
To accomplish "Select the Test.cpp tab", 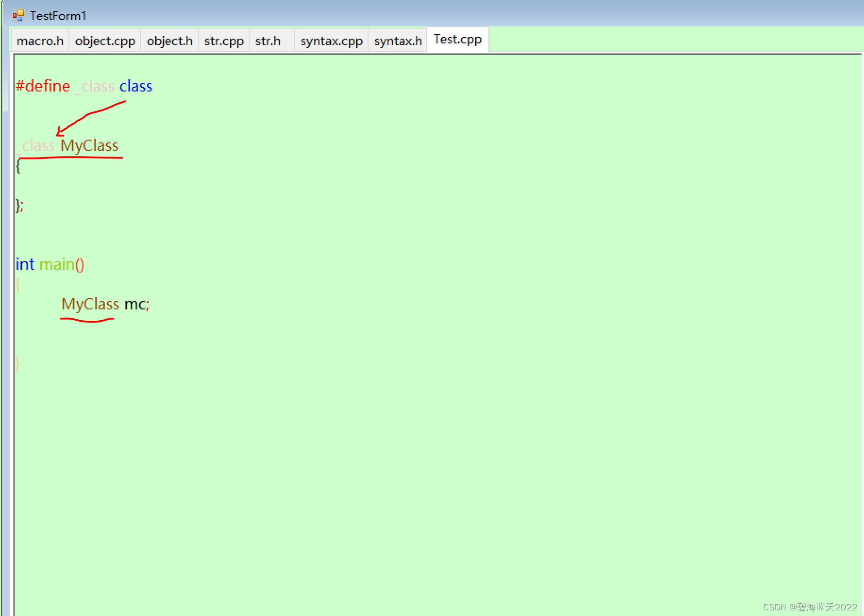I will click(x=458, y=40).
